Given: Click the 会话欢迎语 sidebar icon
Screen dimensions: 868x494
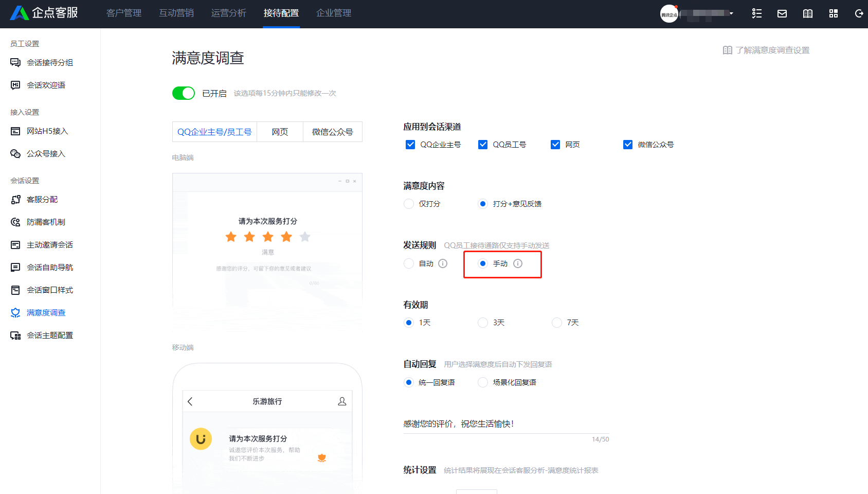Looking at the screenshot, I should pos(15,85).
